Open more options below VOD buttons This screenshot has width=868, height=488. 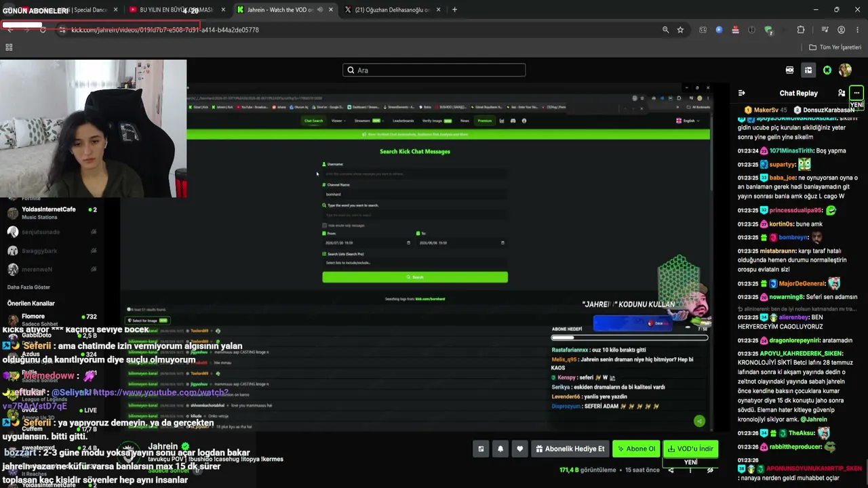(690, 470)
